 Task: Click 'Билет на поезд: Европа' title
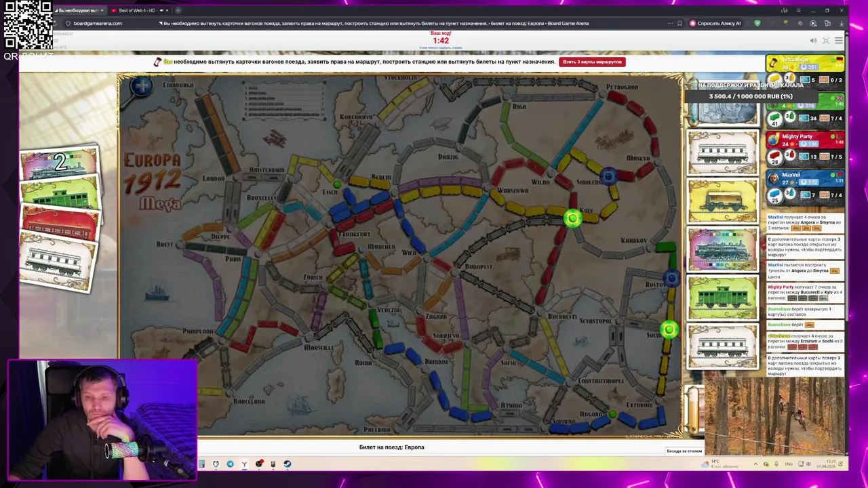391,447
